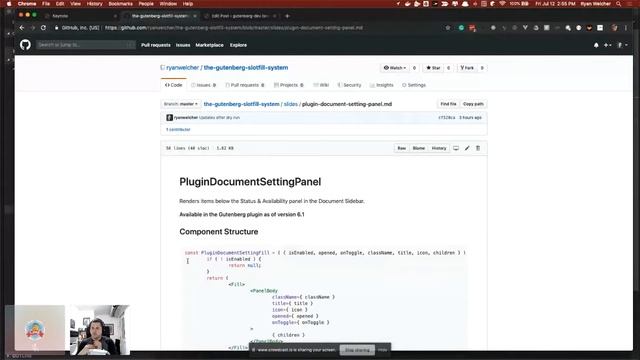Open the user avatar menu on GitHub
640x360 pixels.
point(622,45)
